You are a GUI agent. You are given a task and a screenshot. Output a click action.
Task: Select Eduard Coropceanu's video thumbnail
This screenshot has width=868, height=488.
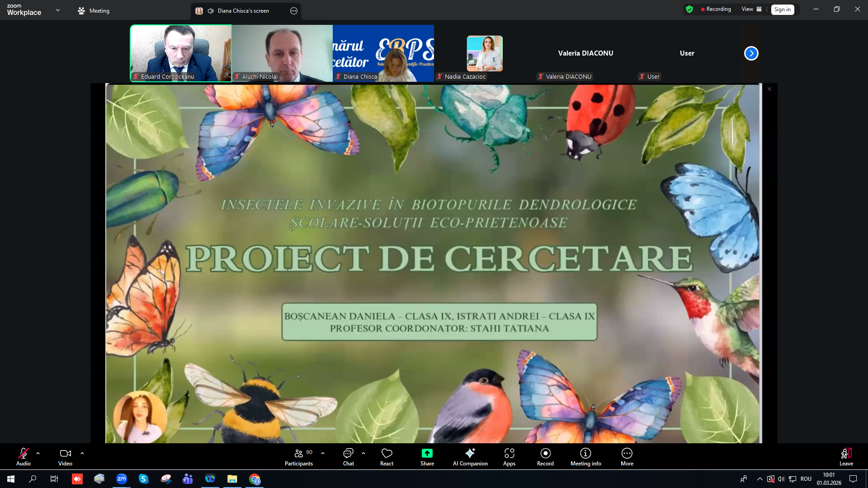point(181,53)
